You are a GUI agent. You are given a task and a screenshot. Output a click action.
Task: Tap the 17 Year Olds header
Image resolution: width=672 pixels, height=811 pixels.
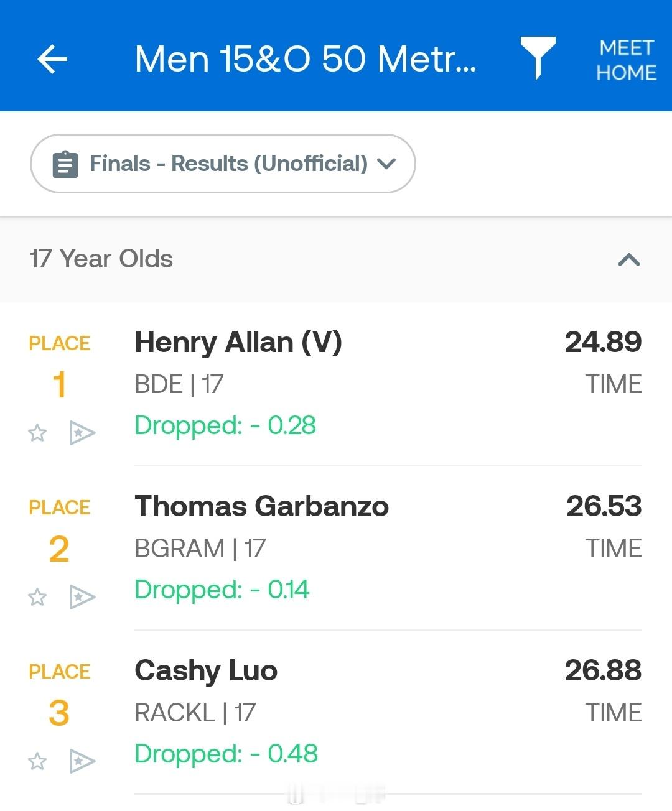coord(101,259)
